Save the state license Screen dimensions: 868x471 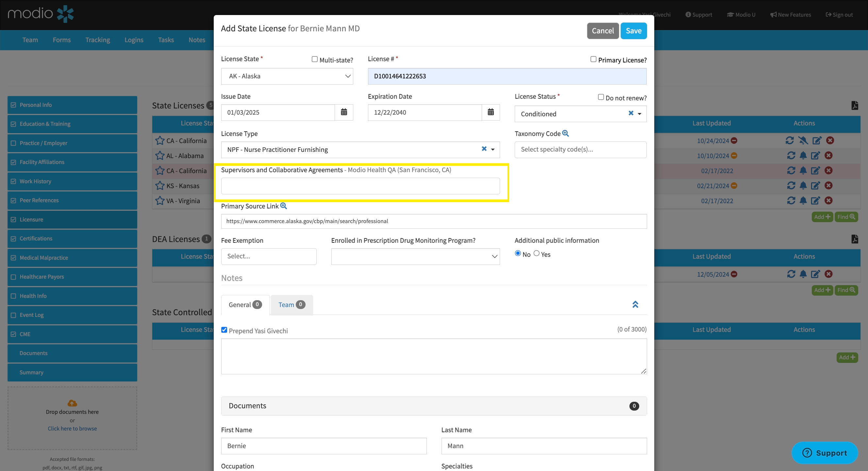coord(633,31)
